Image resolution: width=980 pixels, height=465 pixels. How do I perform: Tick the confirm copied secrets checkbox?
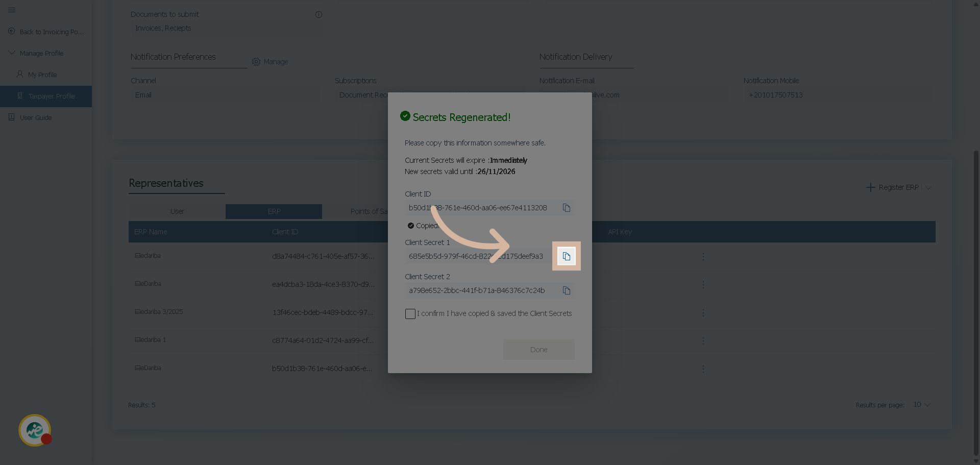click(x=410, y=314)
